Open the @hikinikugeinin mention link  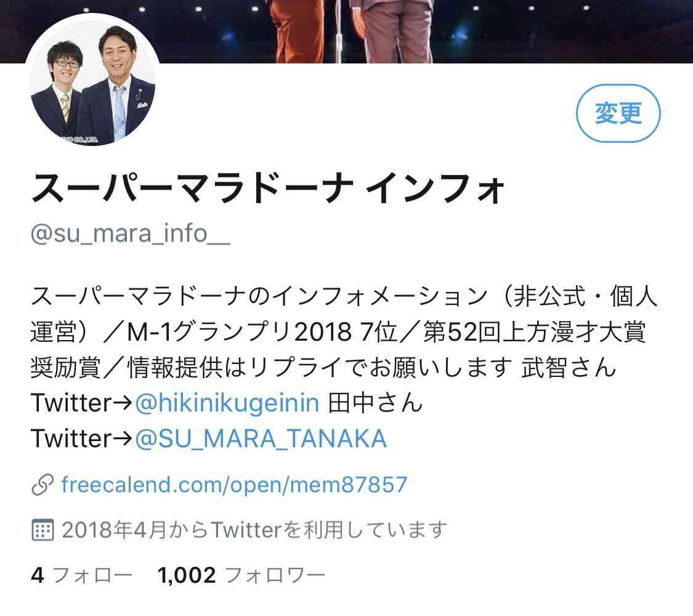(227, 403)
